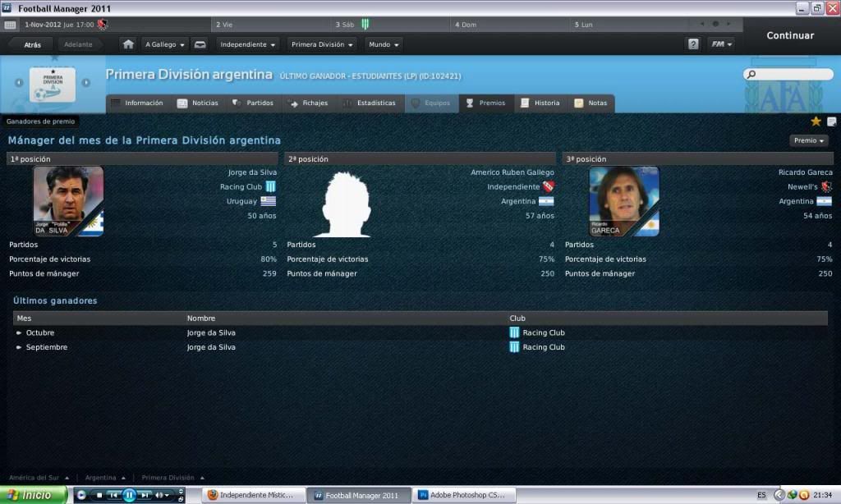The height and width of the screenshot is (504, 841).
Task: Switch to Adobe Photoshop CS taskbar window
Action: tap(465, 495)
